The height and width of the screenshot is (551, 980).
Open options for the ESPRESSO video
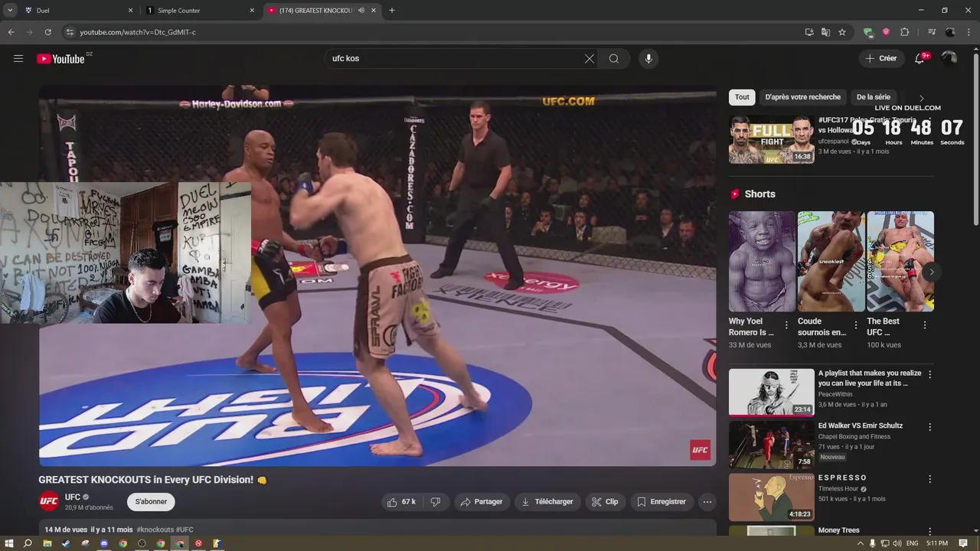(x=930, y=479)
